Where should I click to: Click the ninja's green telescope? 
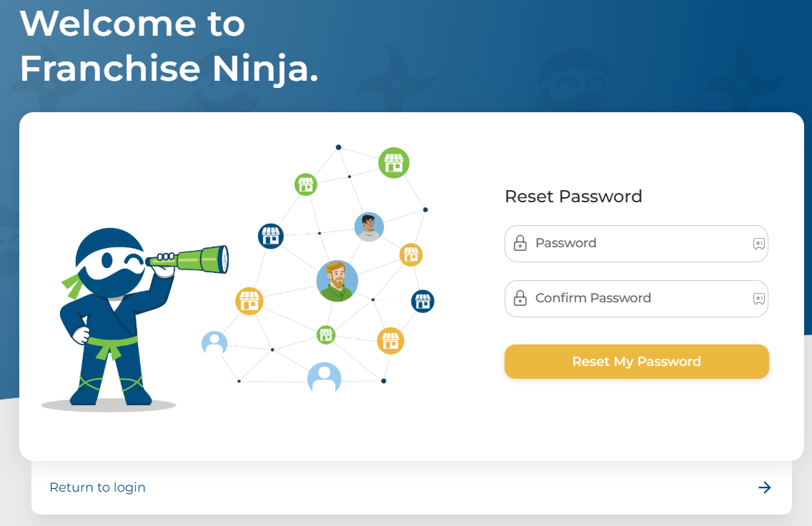point(194,259)
